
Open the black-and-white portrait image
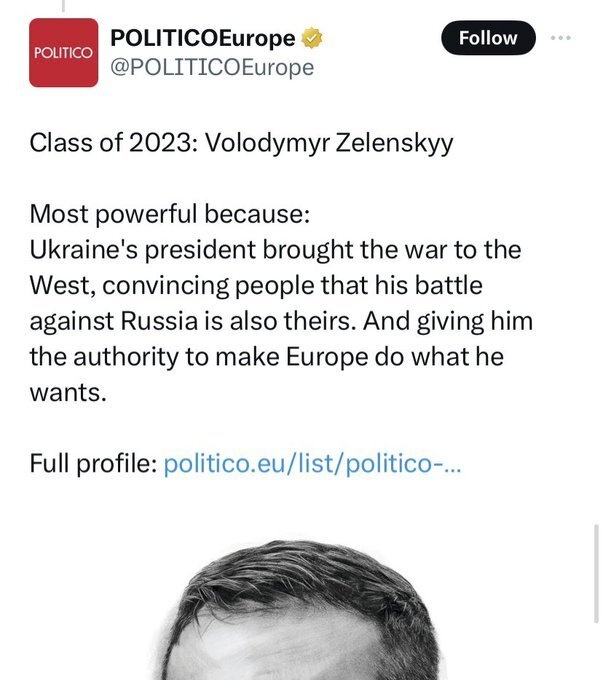click(x=301, y=609)
